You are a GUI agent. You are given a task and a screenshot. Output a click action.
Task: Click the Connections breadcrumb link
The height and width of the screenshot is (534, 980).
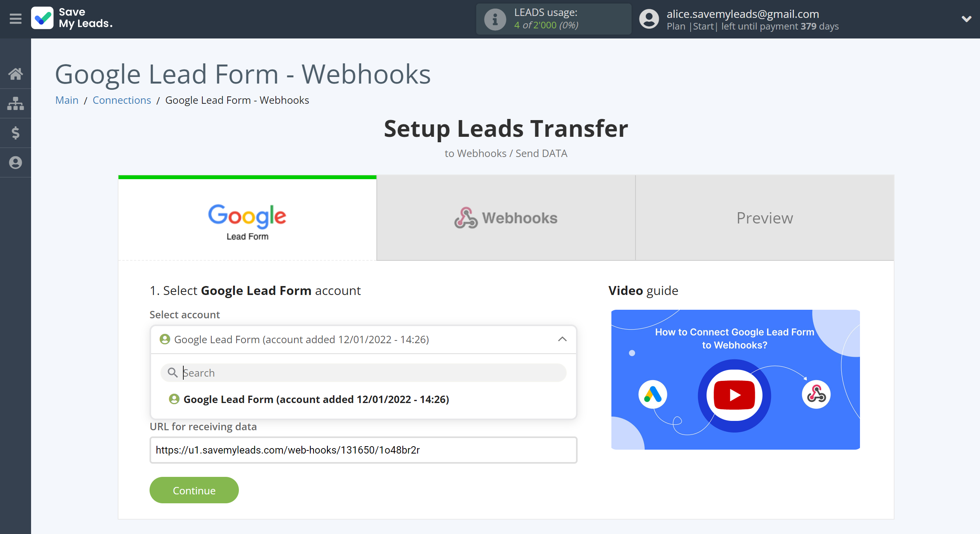point(122,100)
